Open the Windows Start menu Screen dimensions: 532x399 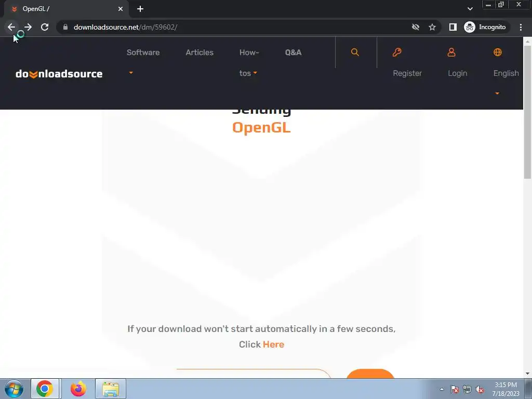point(14,389)
